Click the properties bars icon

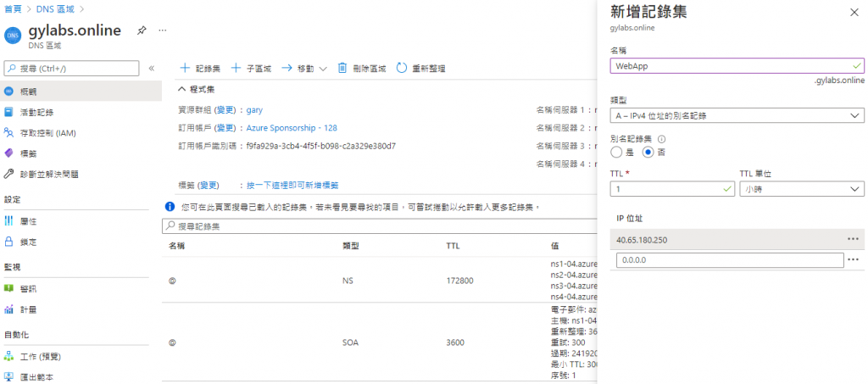coord(8,221)
